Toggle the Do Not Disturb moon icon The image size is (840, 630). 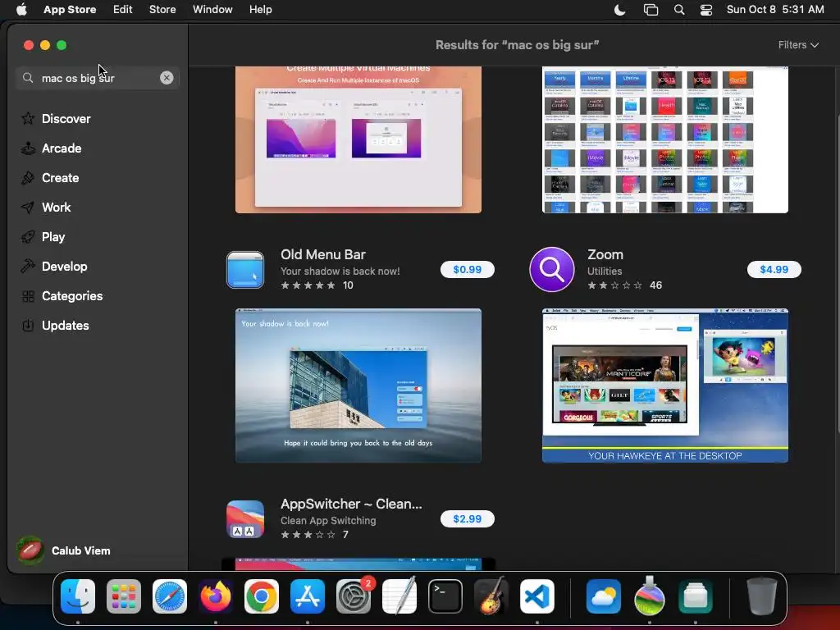click(620, 10)
